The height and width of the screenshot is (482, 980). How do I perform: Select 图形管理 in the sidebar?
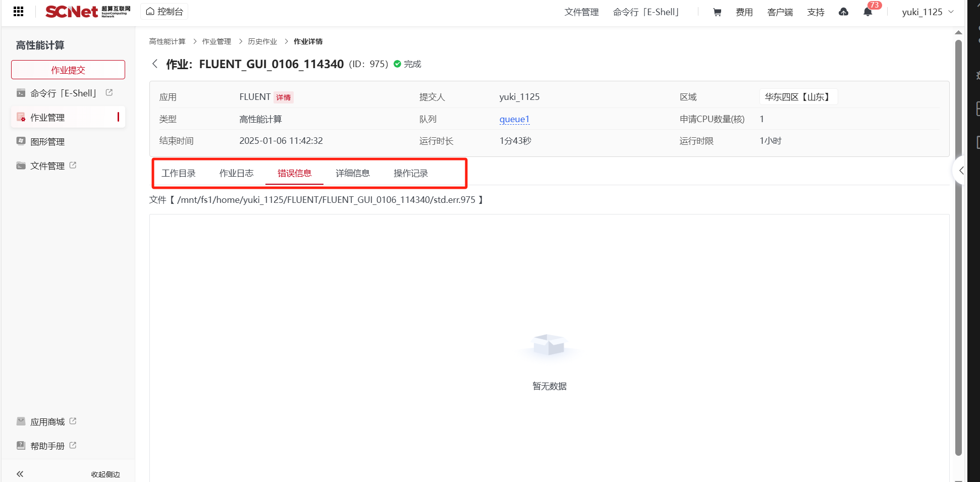[47, 142]
